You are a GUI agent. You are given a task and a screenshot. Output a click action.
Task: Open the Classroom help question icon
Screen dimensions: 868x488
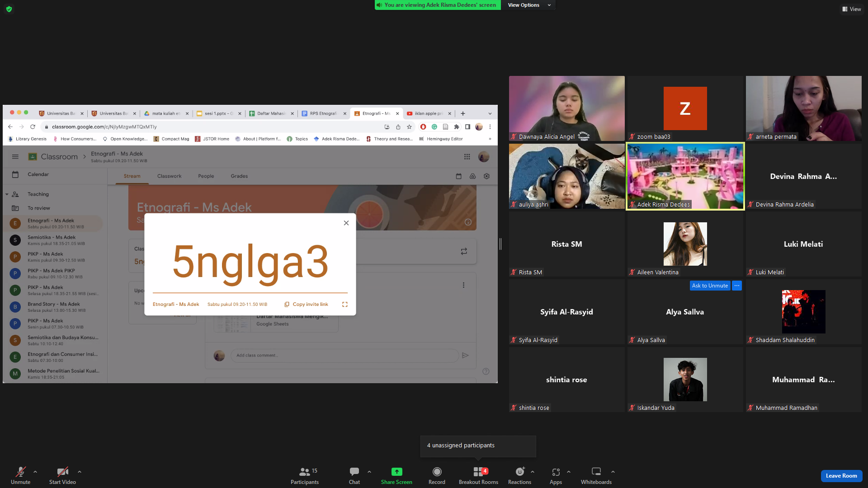tap(486, 371)
